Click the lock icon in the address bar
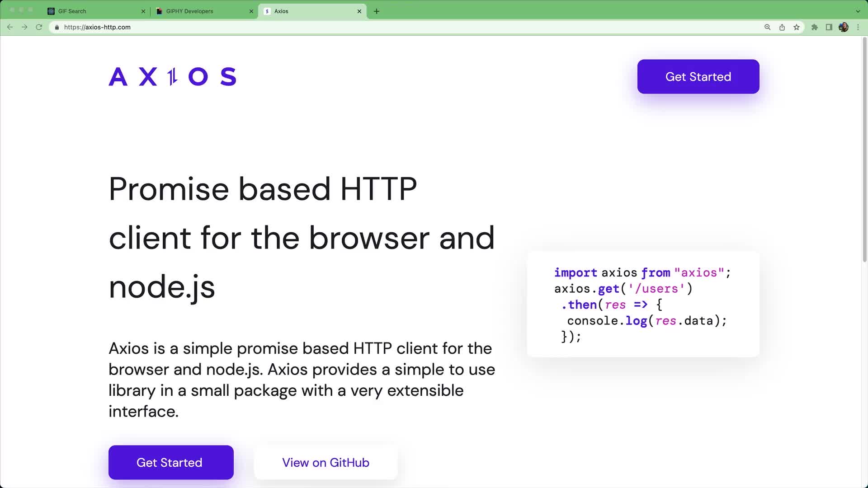868x488 pixels. (57, 27)
